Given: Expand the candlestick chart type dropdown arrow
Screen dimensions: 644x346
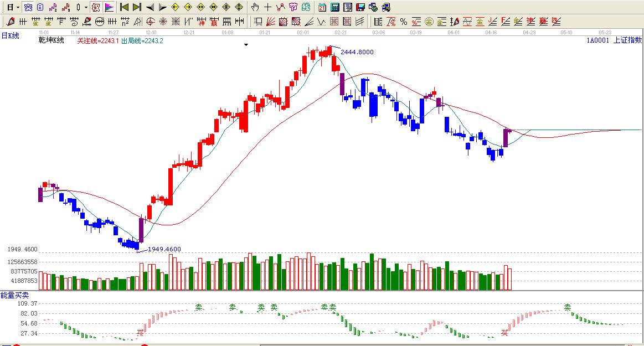Looking at the screenshot, I should (x=86, y=7).
